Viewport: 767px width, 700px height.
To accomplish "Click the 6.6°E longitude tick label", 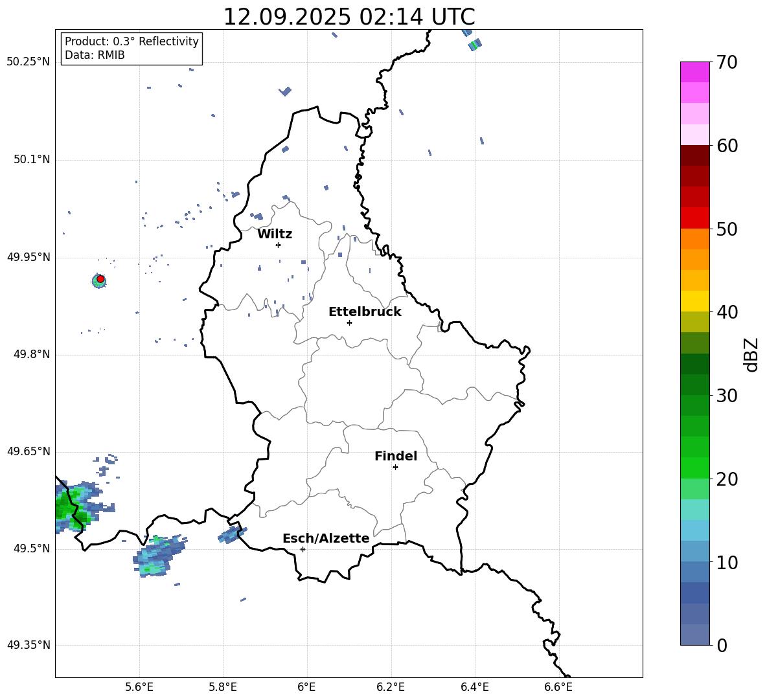I will 558,687.
